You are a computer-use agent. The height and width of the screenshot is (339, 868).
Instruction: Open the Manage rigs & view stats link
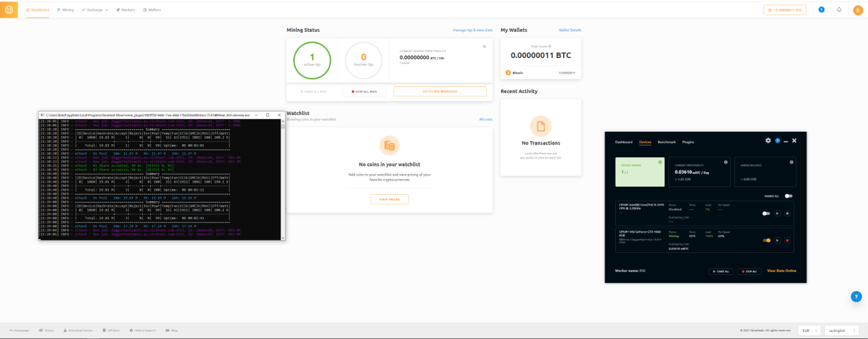[473, 30]
